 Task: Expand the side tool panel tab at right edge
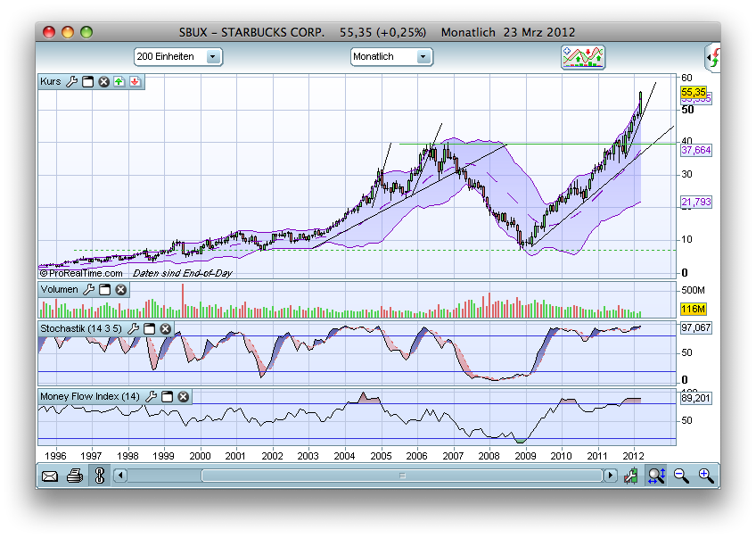click(x=713, y=58)
